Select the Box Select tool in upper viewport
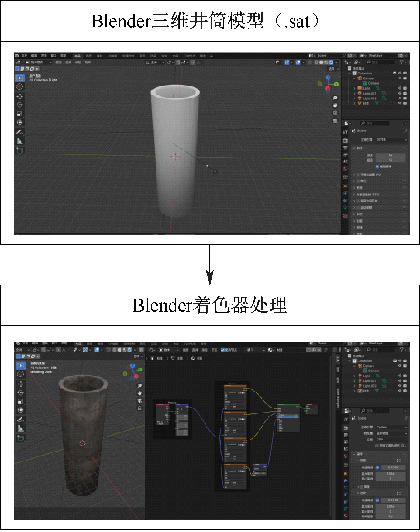This screenshot has height=532, width=420. click(x=20, y=78)
